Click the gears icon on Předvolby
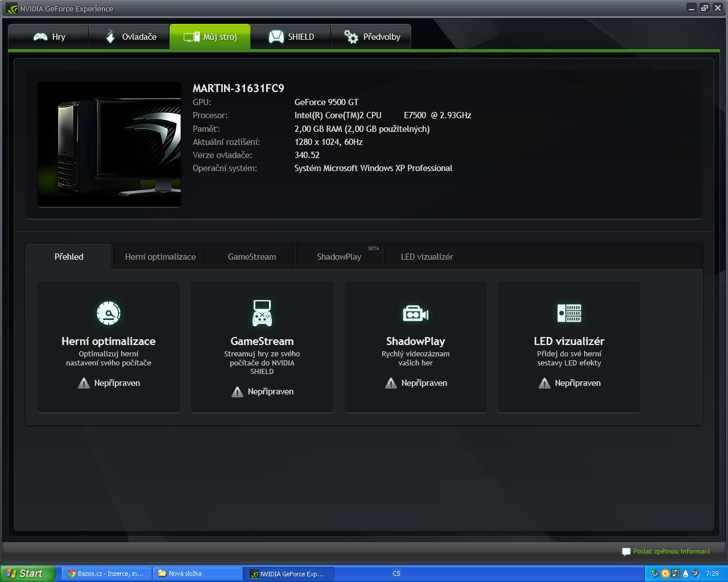The height and width of the screenshot is (582, 728). [x=351, y=37]
